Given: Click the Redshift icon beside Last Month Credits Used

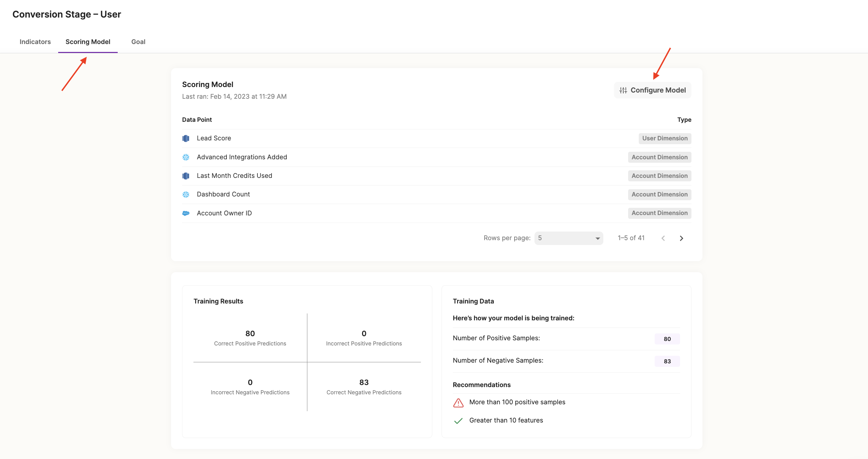Looking at the screenshot, I should [x=186, y=176].
